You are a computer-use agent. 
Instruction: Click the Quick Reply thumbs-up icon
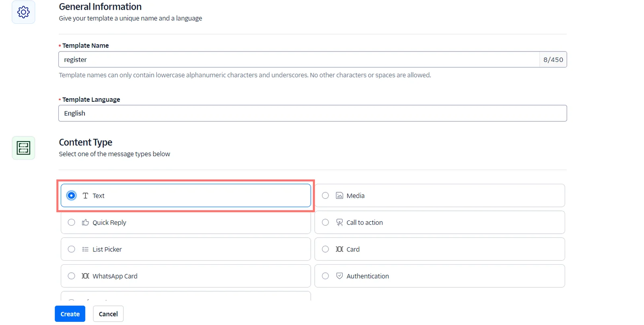coord(85,222)
